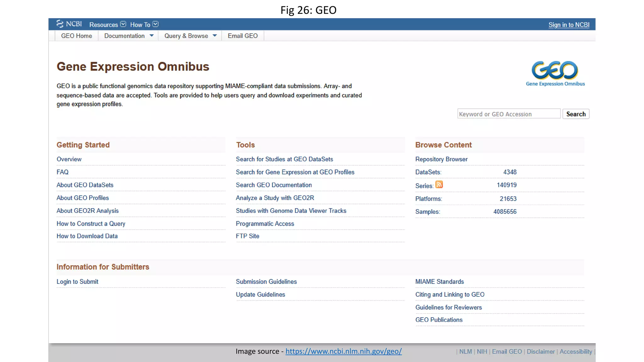Click the Series count 140919
The height and width of the screenshot is (362, 644).
pos(507,185)
